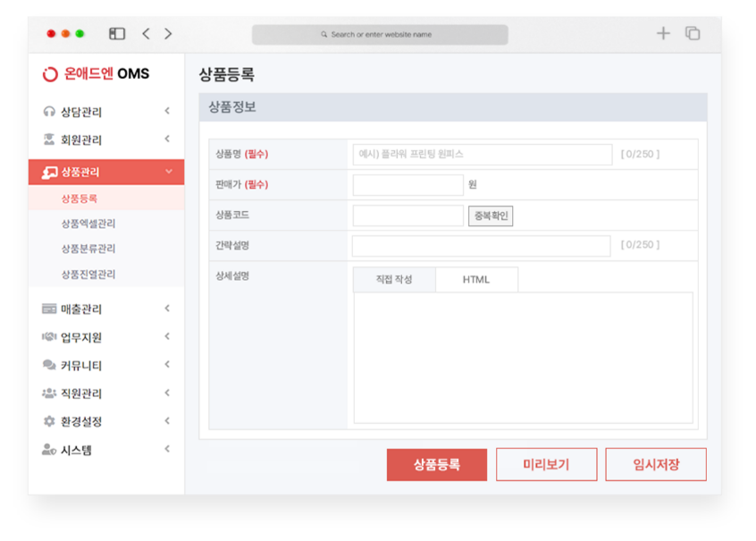Viewport: 756px width, 541px height.
Task: Focus the 상품코드 input field
Action: click(407, 216)
